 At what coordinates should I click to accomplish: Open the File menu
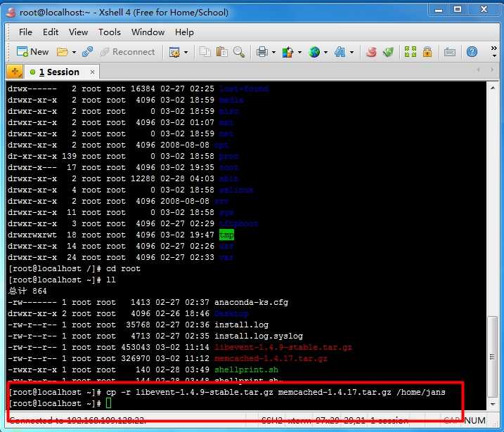(25, 32)
